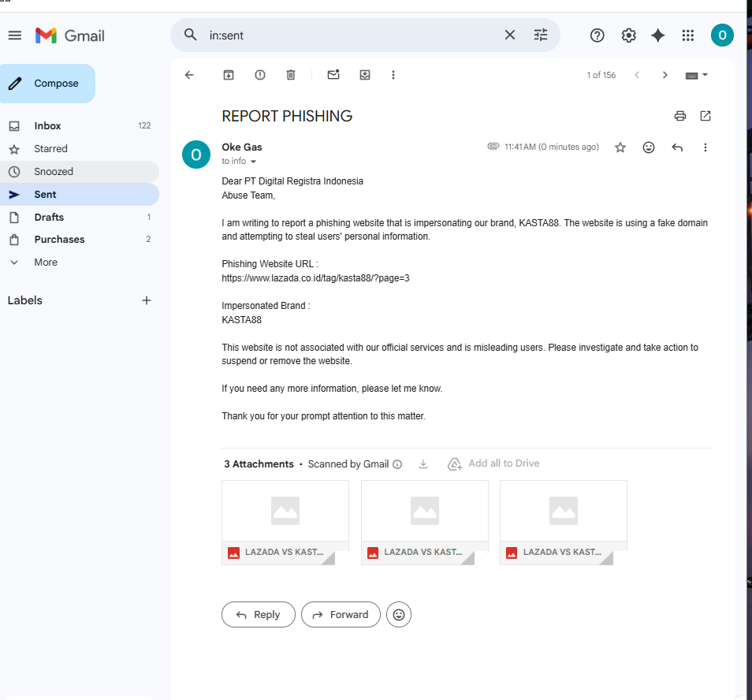752x700 pixels.
Task: Delete the email with trash icon
Action: coord(291,75)
